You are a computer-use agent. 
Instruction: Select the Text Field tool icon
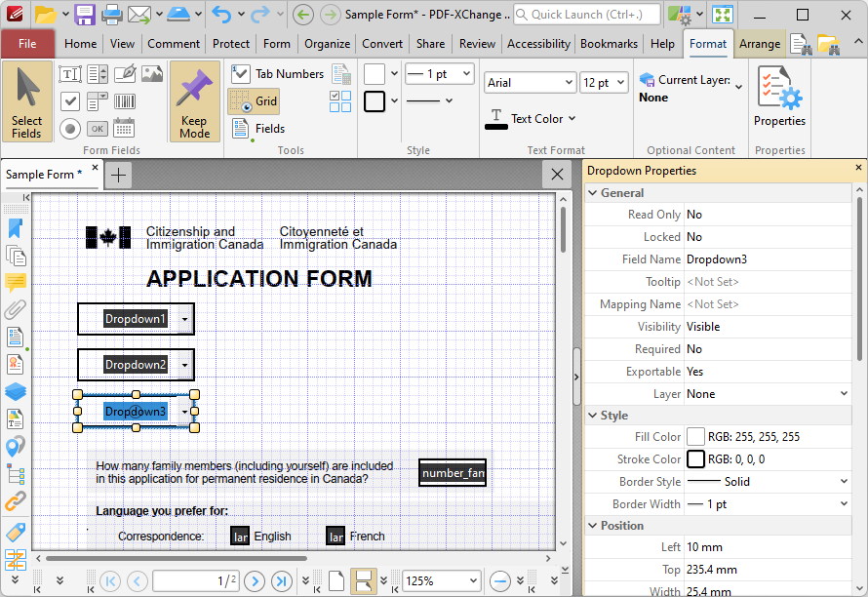click(x=70, y=74)
